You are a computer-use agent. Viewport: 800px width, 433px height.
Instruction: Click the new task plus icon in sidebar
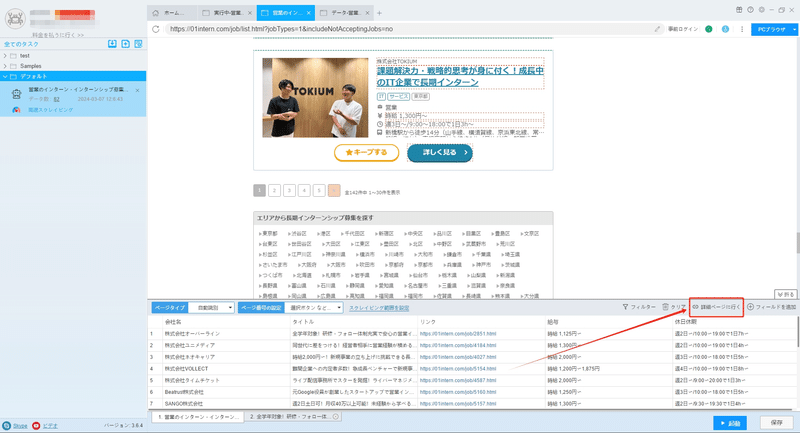click(126, 44)
